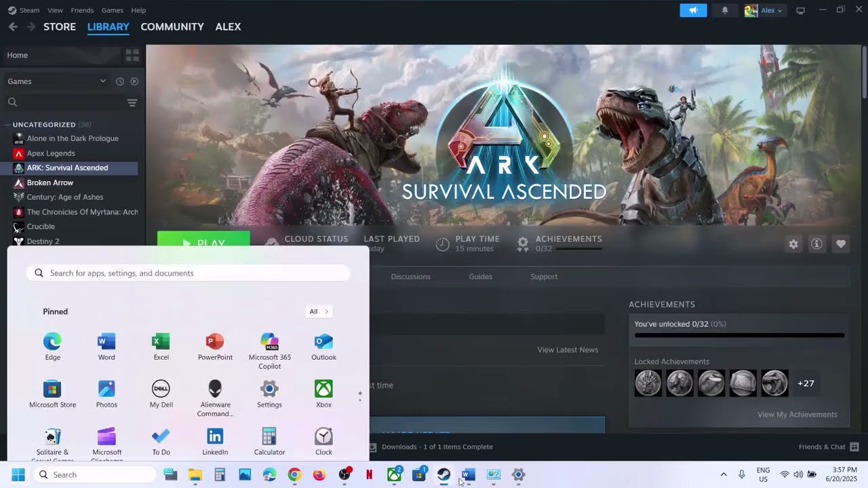The image size is (868, 488).
Task: Open View Latest News link
Action: pyautogui.click(x=568, y=350)
